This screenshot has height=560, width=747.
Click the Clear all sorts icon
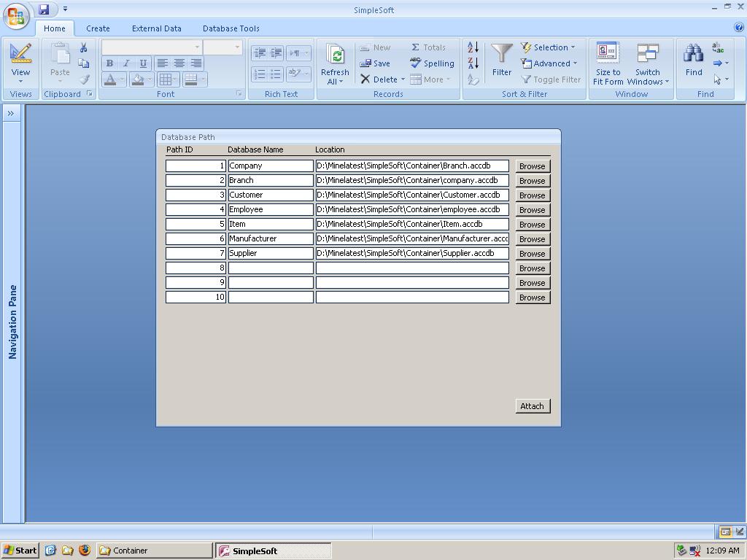pyautogui.click(x=473, y=79)
